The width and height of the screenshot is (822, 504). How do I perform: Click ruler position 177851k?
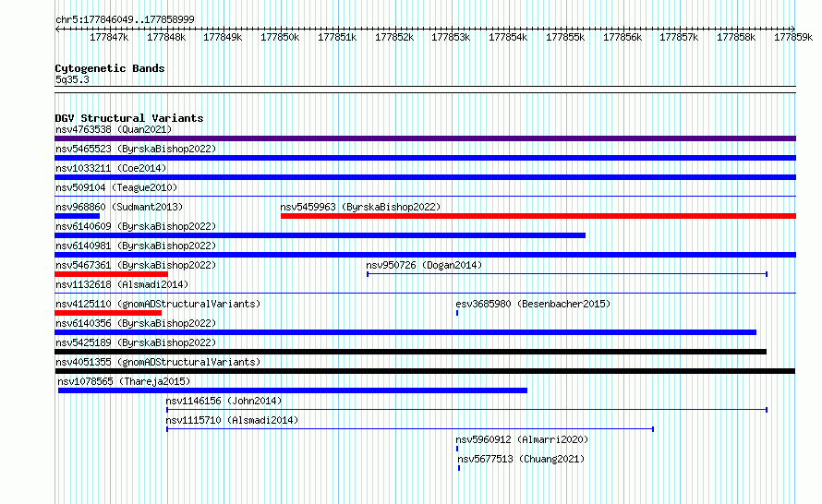pyautogui.click(x=337, y=37)
